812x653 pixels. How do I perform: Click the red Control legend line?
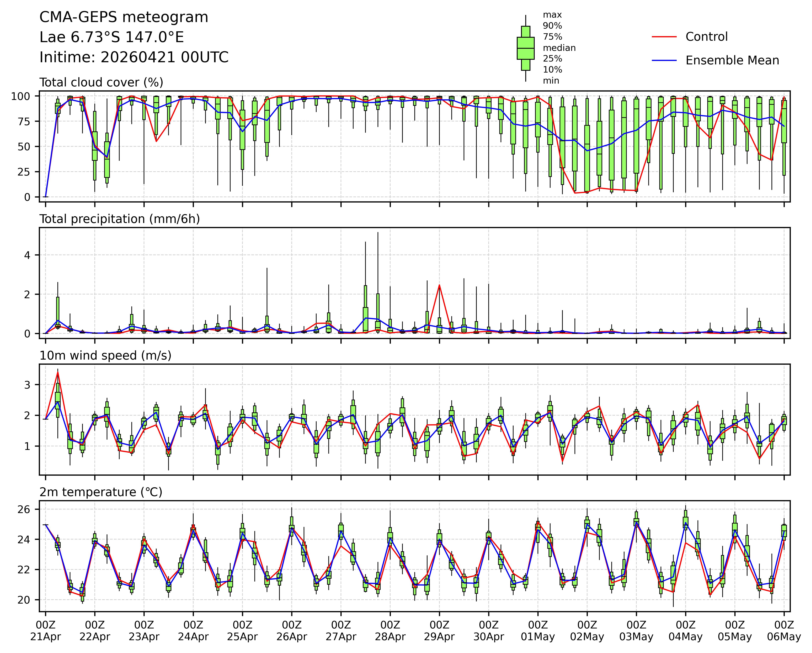pos(664,37)
